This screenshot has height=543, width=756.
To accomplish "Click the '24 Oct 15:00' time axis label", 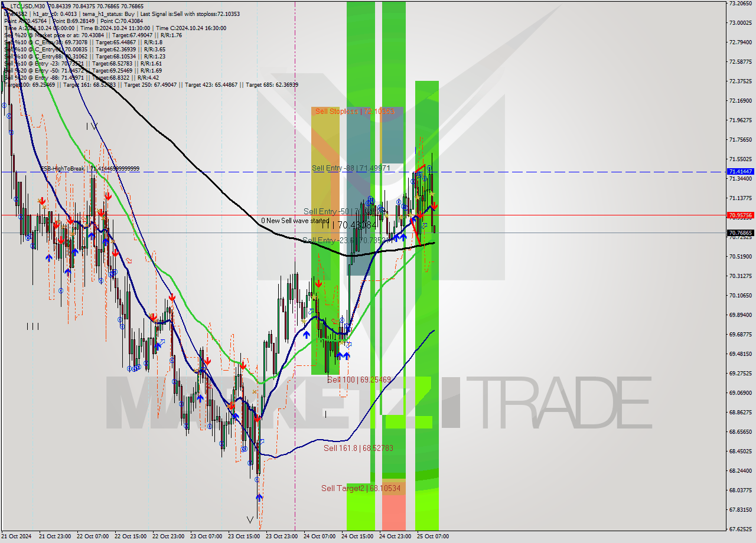I will click(356, 537).
